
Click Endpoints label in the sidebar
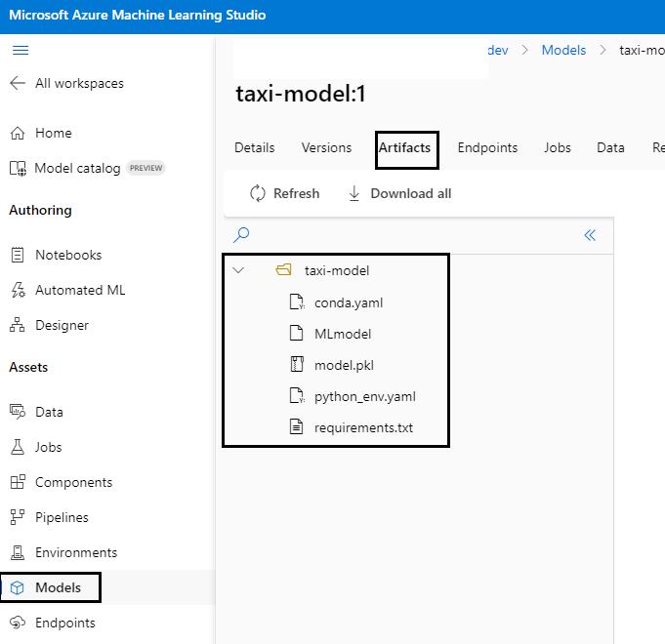coord(65,624)
